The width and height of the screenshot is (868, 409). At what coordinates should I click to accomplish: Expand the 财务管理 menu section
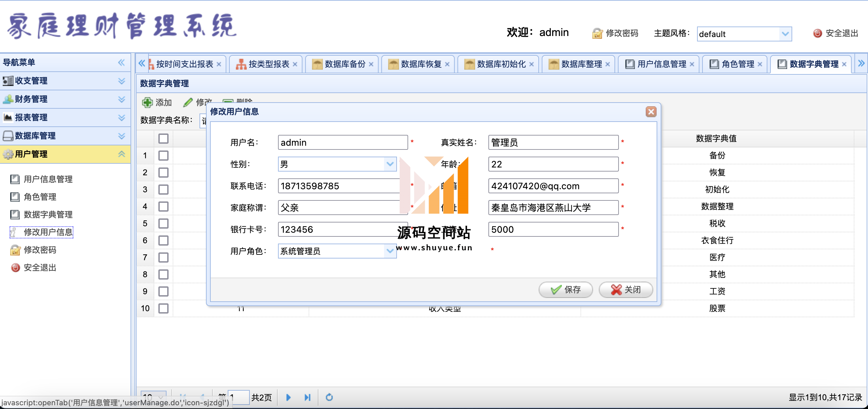pyautogui.click(x=65, y=99)
